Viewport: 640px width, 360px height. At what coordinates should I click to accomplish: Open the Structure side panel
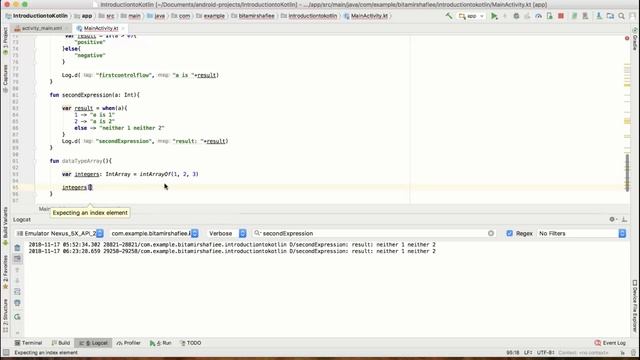[x=5, y=315]
